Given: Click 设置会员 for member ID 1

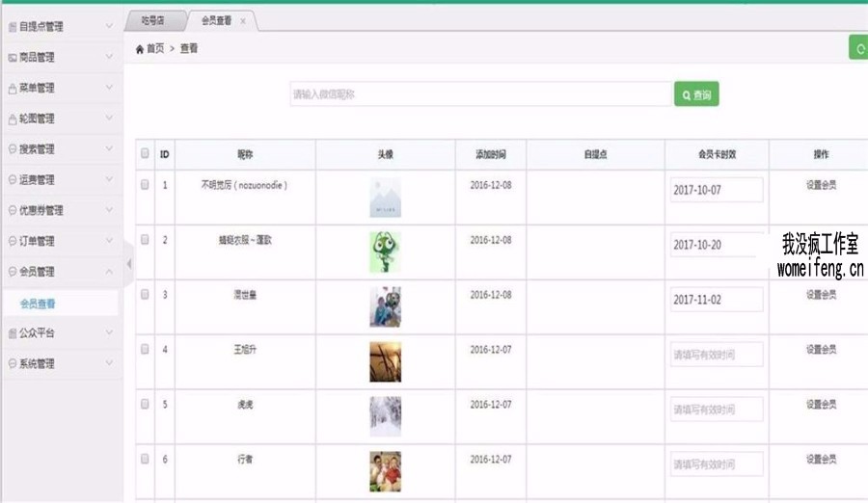Looking at the screenshot, I should coord(821,185).
